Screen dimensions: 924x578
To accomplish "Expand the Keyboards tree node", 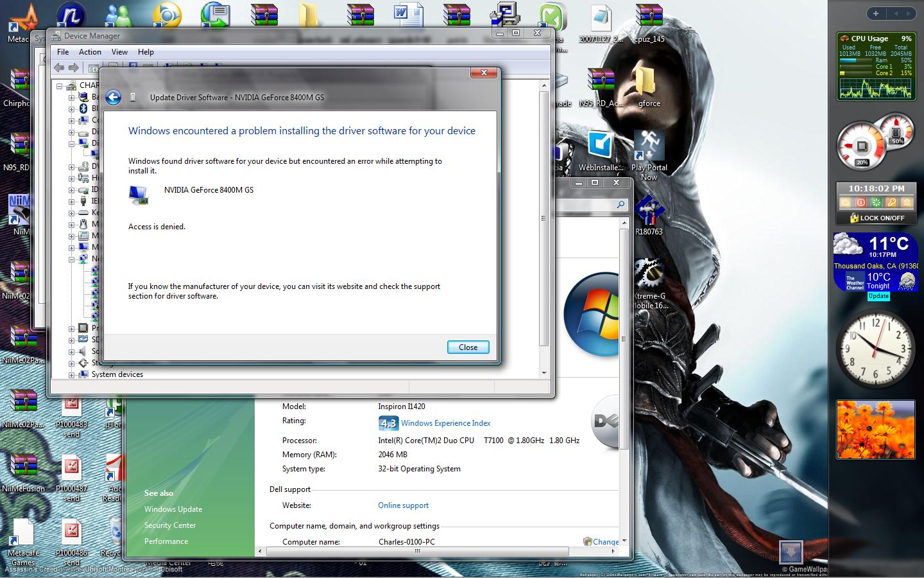I will point(71,213).
